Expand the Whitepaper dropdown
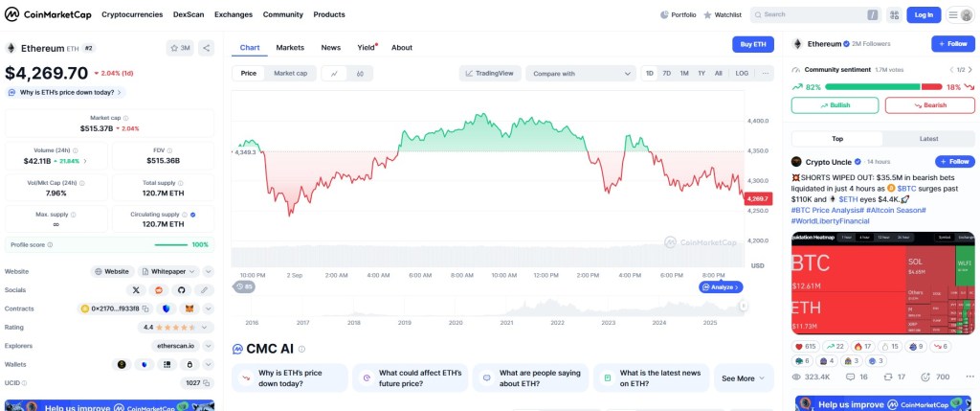This screenshot has width=980, height=411. pos(168,271)
